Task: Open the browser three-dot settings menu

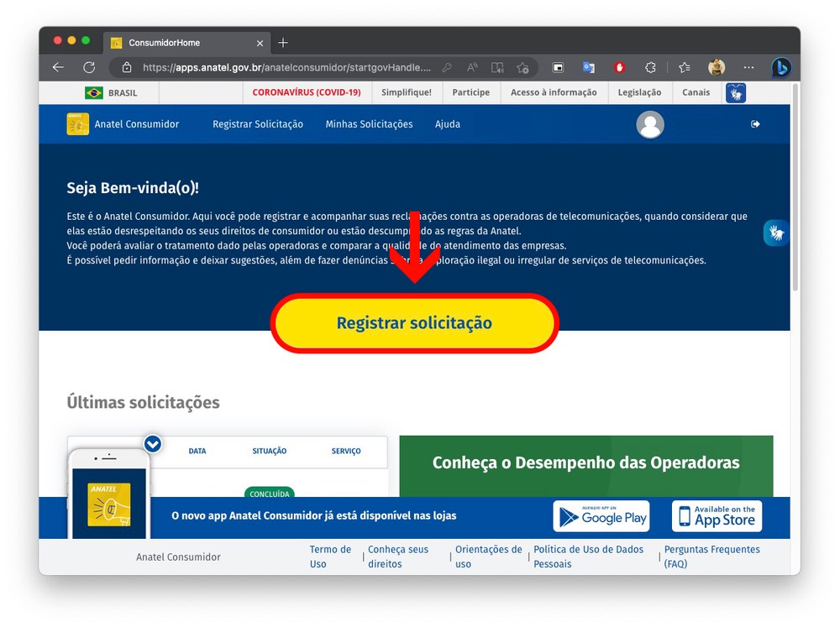Action: pyautogui.click(x=749, y=67)
